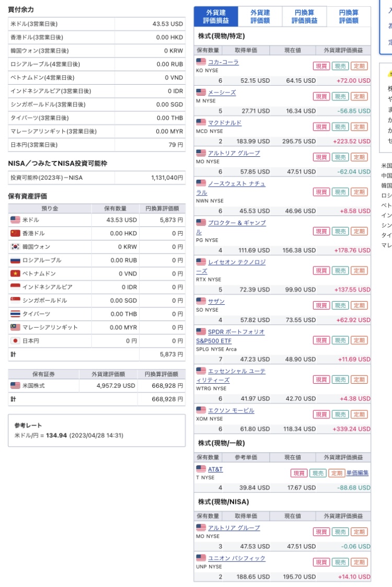The width and height of the screenshot is (392, 587).
Task: Click Korea flag icon beside 韓国ウォン
Action: coord(15,247)
